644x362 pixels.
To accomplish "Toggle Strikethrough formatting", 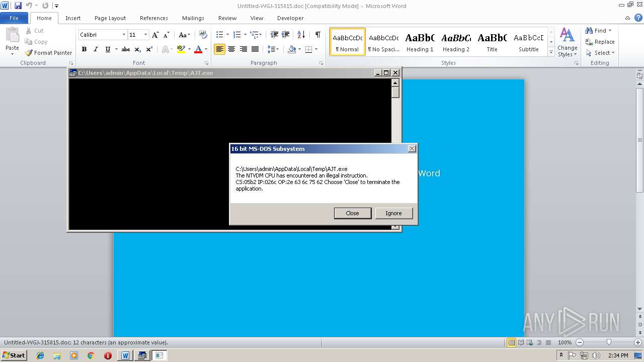I will click(x=126, y=49).
